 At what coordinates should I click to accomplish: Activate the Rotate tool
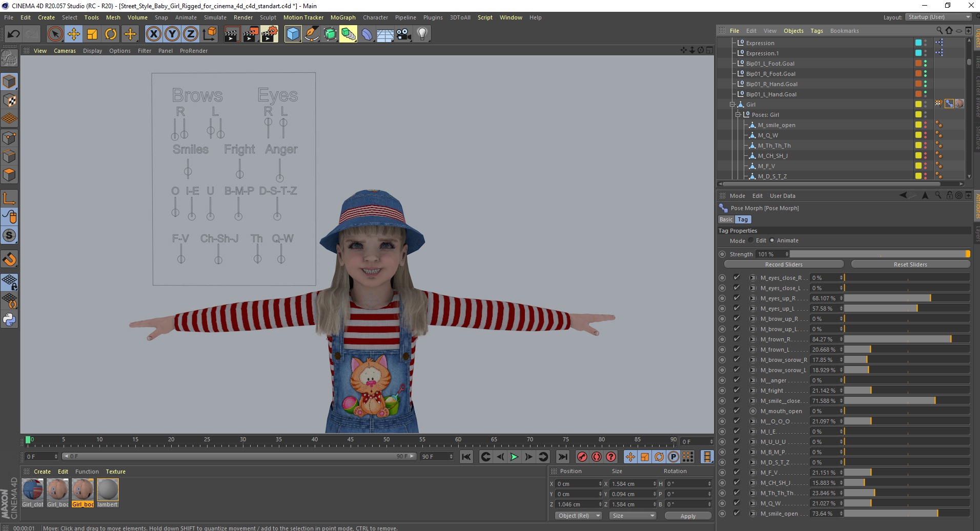(x=111, y=34)
